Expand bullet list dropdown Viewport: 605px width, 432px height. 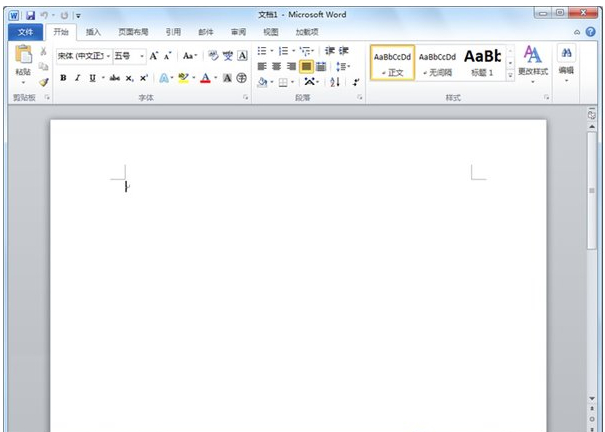pyautogui.click(x=272, y=51)
